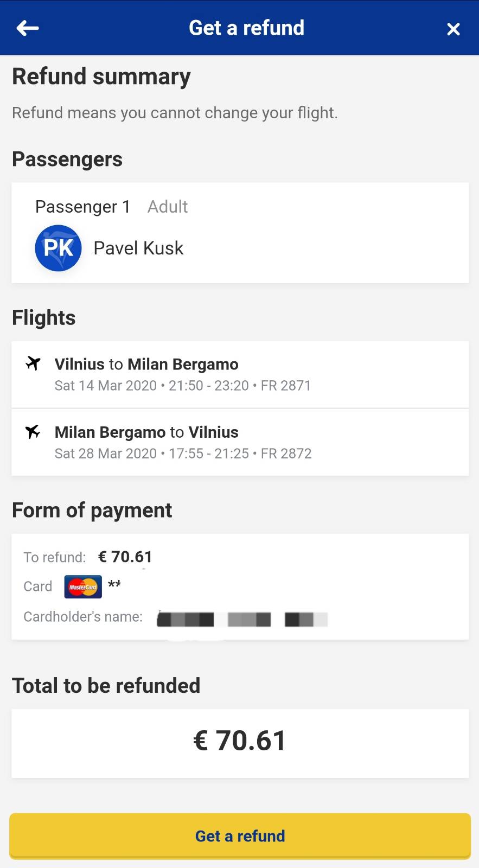Screen dimensions: 479x868
Task: Click the Form of payment heading
Action: pyautogui.click(x=92, y=510)
